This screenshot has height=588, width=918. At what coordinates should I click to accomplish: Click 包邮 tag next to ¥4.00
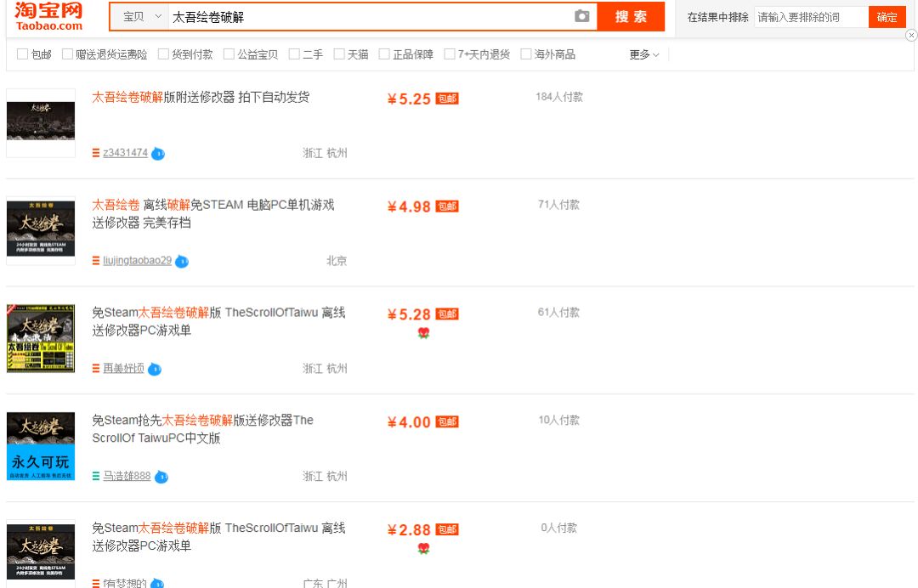[x=447, y=421]
